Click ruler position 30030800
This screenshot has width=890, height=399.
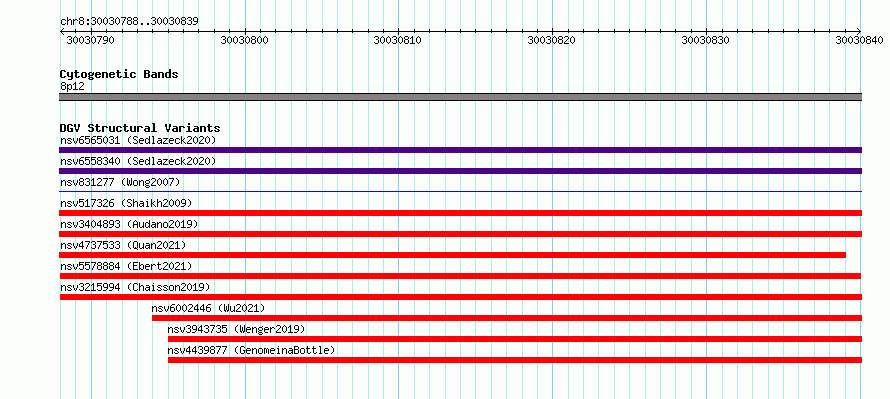245,40
